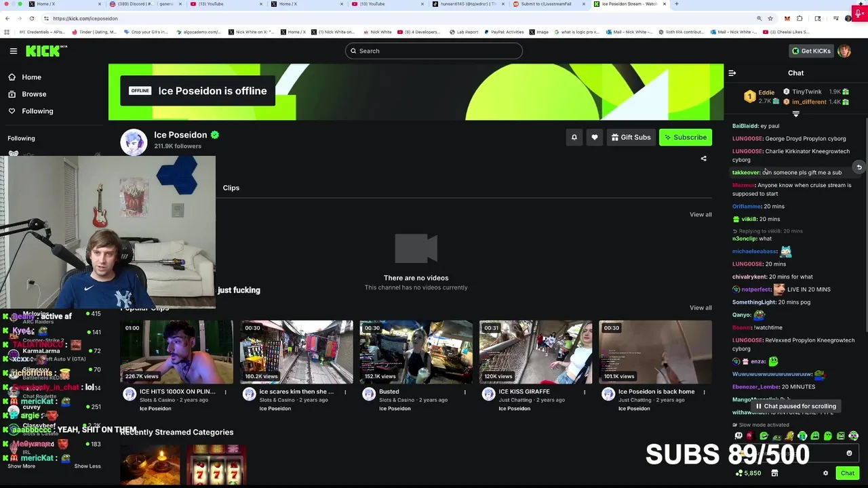Open ICE KISS GIRAFFE clip thumbnail
Viewport: 868px width, 488px height.
coord(536,352)
